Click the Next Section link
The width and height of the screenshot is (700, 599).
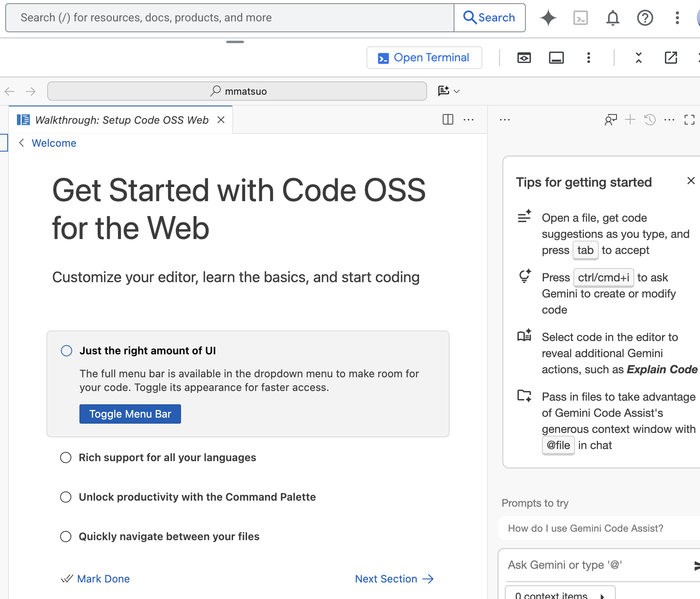coord(394,579)
